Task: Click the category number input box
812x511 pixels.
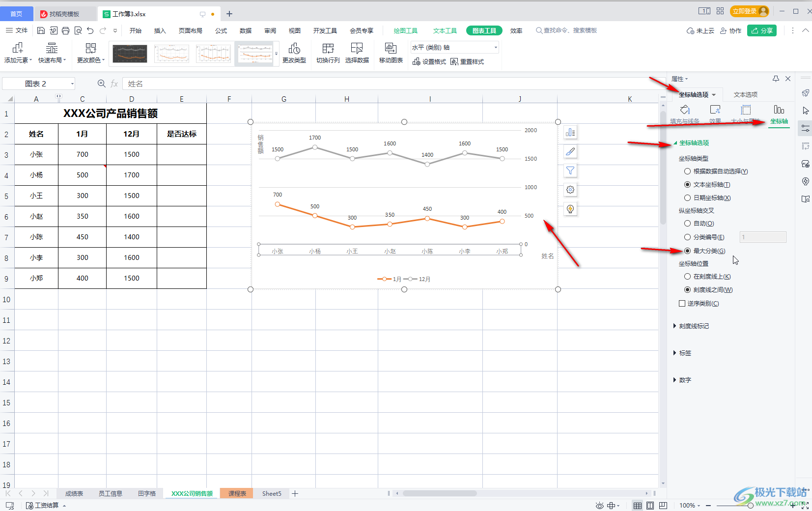Action: point(763,237)
